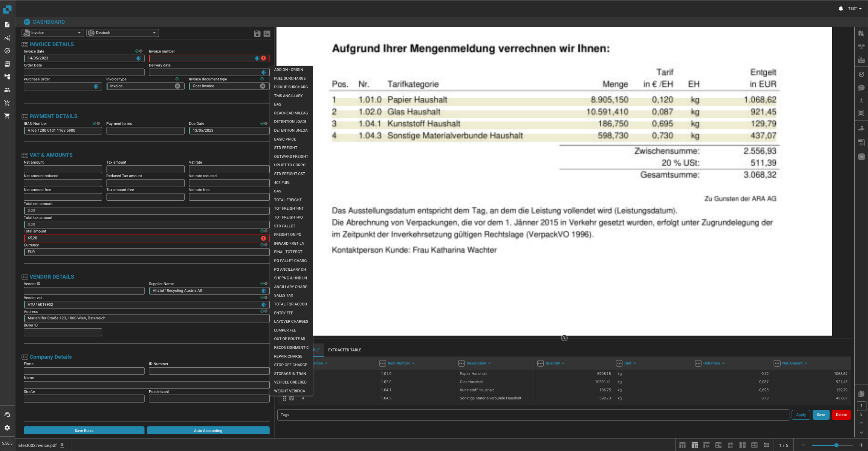The width and height of the screenshot is (868, 451).
Task: Click the red Delete button
Action: coord(841,415)
